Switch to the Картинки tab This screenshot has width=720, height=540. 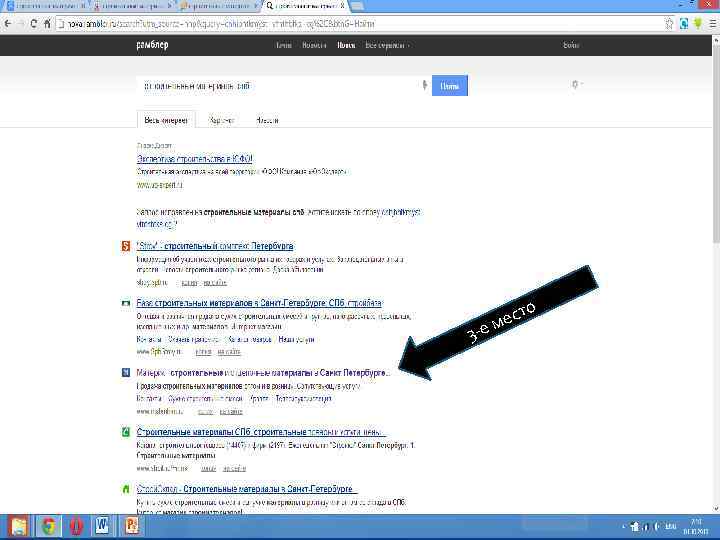pos(221,120)
